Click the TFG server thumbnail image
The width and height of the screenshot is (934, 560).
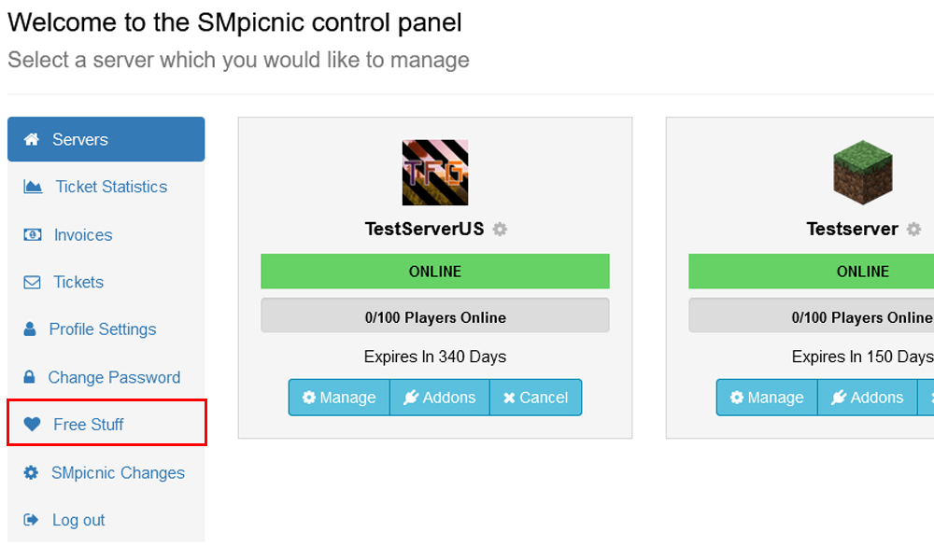[x=435, y=173]
